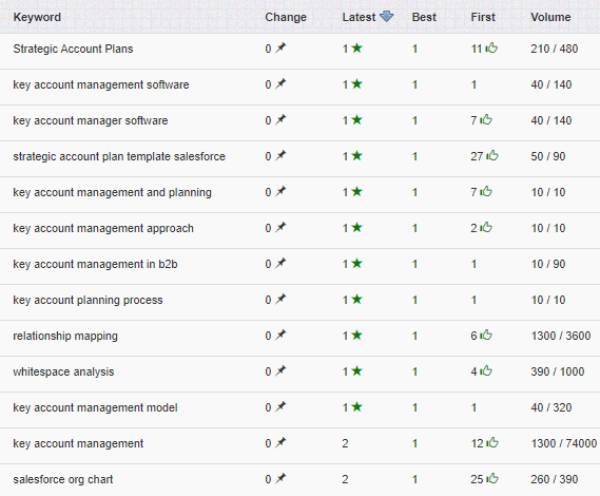Click Latest value '2' in key account management row
Screen dimensions: 600x496
(345, 444)
